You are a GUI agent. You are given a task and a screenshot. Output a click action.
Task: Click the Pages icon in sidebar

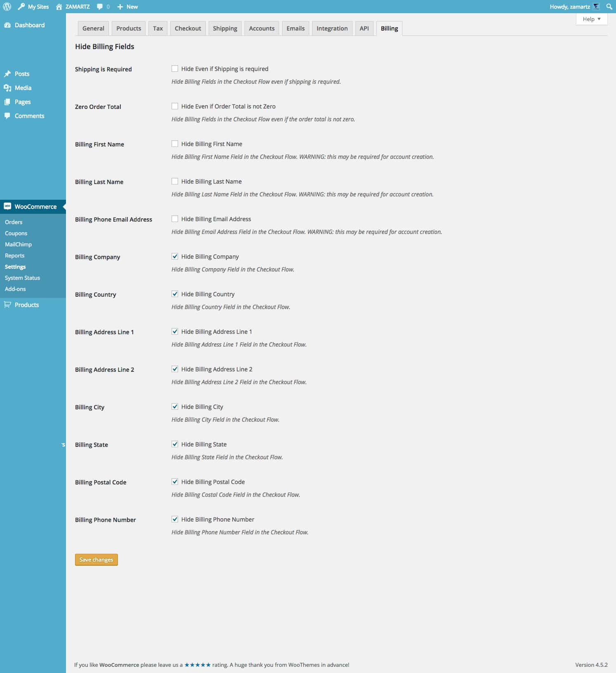click(x=7, y=102)
